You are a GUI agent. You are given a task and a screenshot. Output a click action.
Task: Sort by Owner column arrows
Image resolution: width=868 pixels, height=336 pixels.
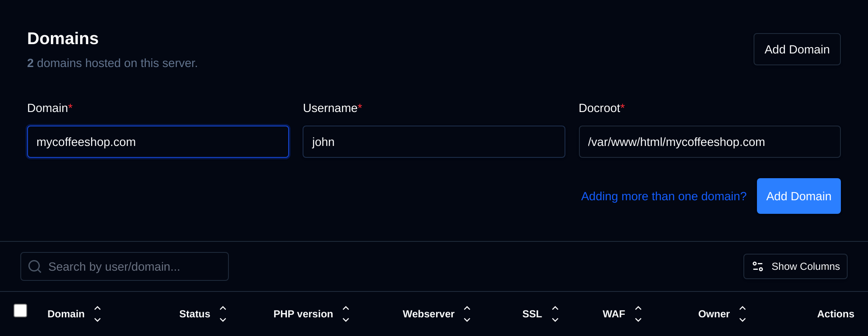click(x=743, y=314)
